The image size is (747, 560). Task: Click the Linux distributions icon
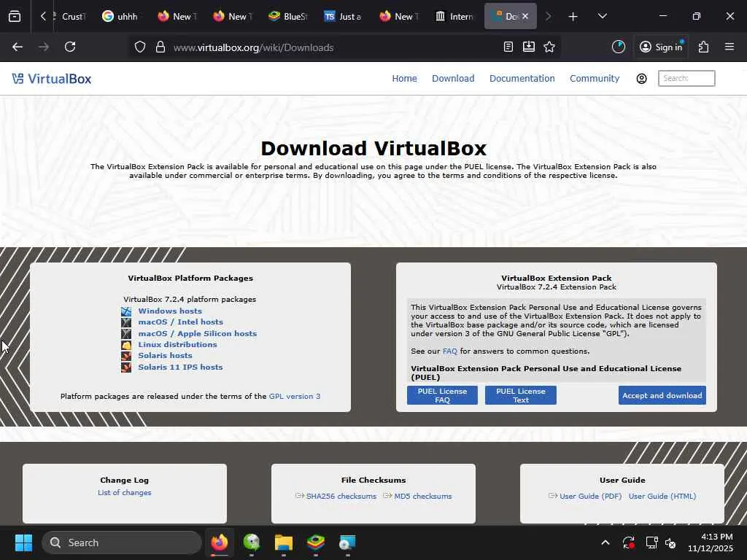[126, 345]
